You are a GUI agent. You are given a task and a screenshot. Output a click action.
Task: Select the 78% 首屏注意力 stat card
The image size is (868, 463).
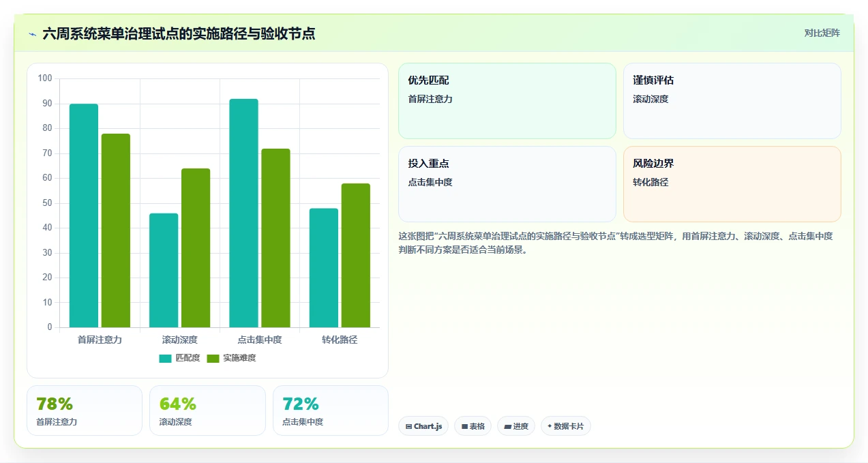coord(85,410)
